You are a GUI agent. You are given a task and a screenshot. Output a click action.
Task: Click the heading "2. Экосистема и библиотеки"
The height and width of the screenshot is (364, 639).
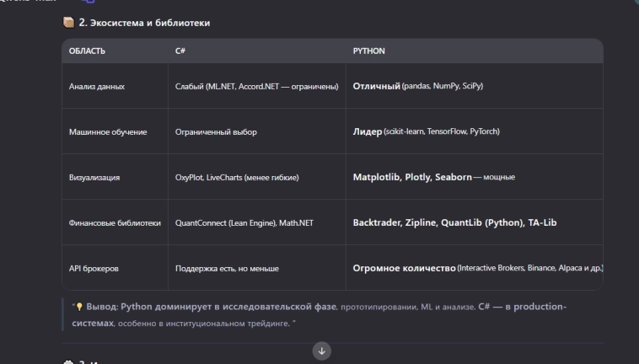[x=144, y=23]
